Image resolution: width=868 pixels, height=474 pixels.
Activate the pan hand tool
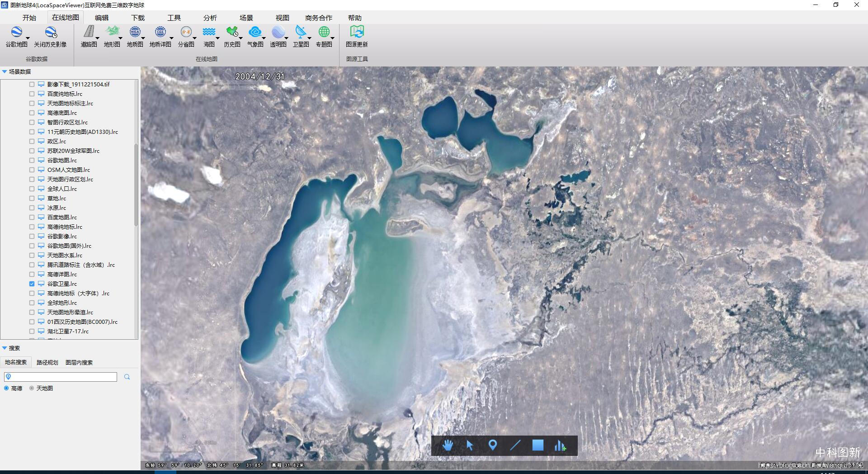point(448,446)
